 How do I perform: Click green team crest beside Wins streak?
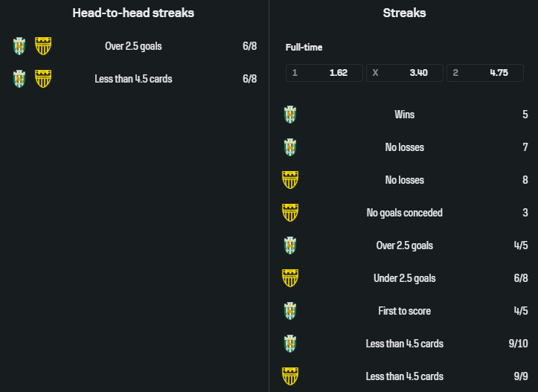pos(290,115)
